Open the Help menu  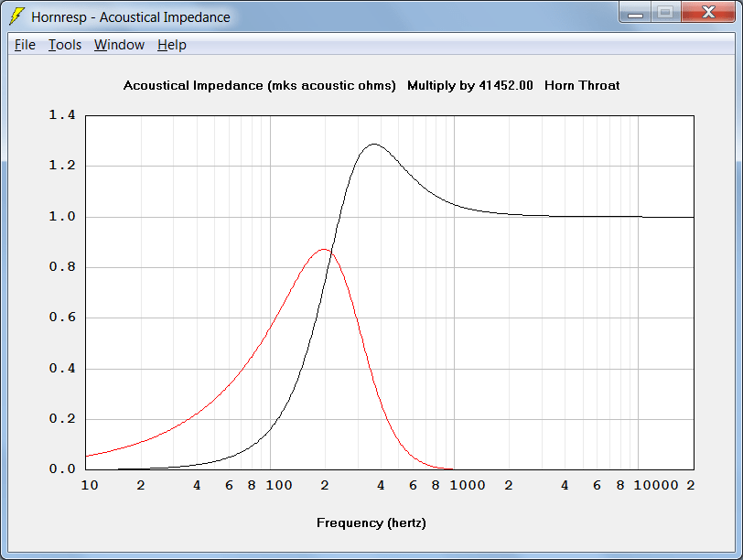point(171,45)
